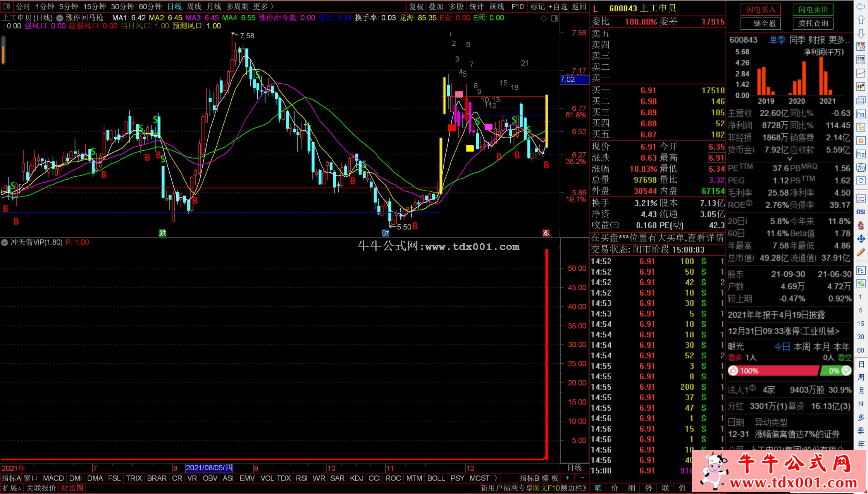868x494 pixels.
Task: Click the F5 switch chart icon
Action: pos(861,270)
